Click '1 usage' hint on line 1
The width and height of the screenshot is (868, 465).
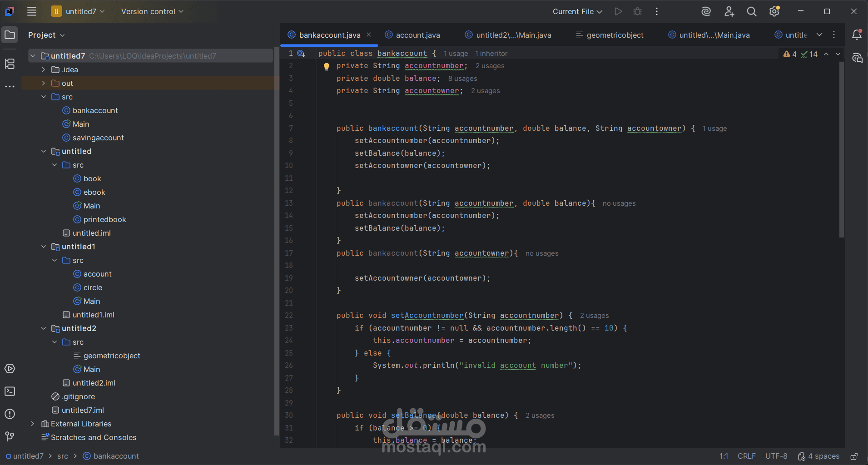(x=456, y=54)
